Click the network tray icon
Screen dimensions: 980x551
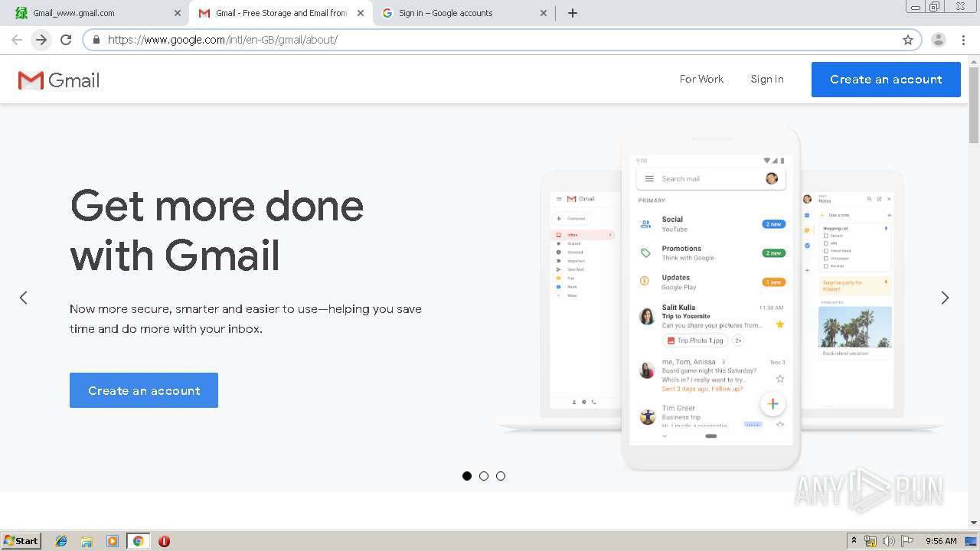[871, 541]
